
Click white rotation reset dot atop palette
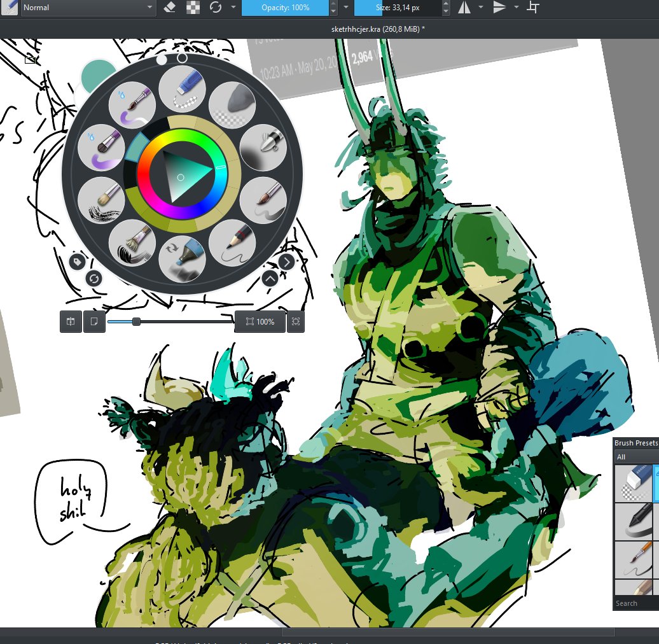tap(162, 60)
